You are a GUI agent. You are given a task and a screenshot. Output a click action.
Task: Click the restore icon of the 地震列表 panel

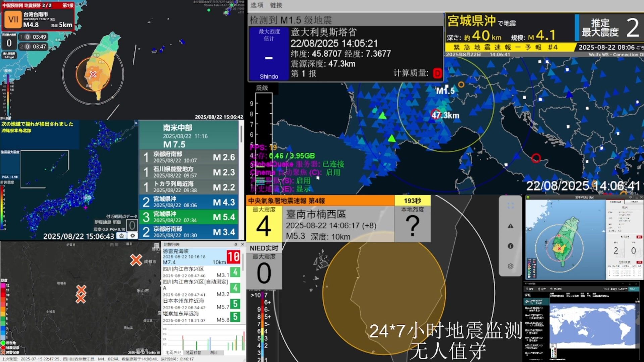(x=236, y=244)
